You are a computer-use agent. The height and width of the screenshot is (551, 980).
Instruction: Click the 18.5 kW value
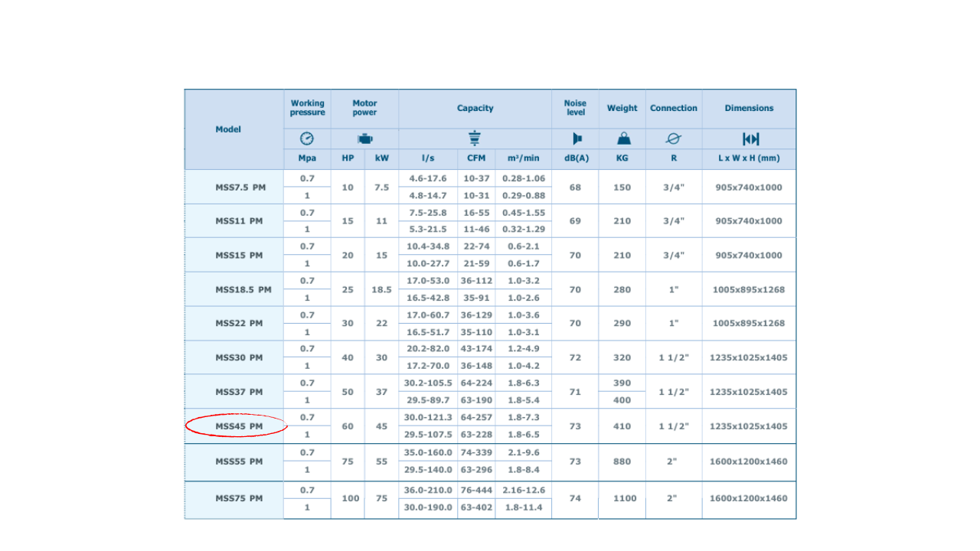[381, 290]
